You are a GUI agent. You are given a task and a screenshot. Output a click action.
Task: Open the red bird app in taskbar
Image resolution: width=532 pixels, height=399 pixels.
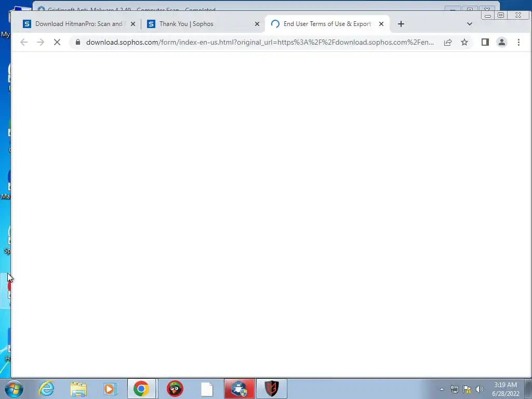click(x=175, y=389)
